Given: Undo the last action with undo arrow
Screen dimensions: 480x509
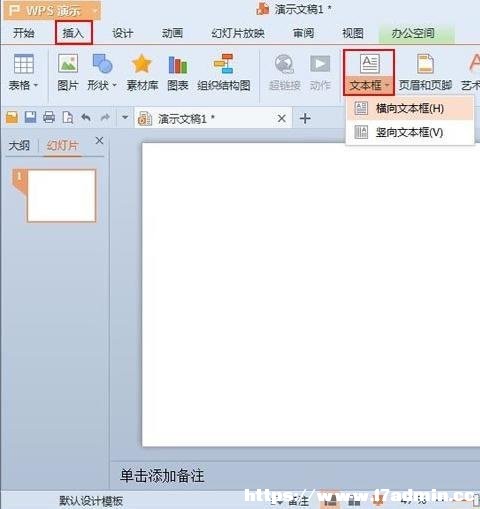Looking at the screenshot, I should pyautogui.click(x=86, y=117).
